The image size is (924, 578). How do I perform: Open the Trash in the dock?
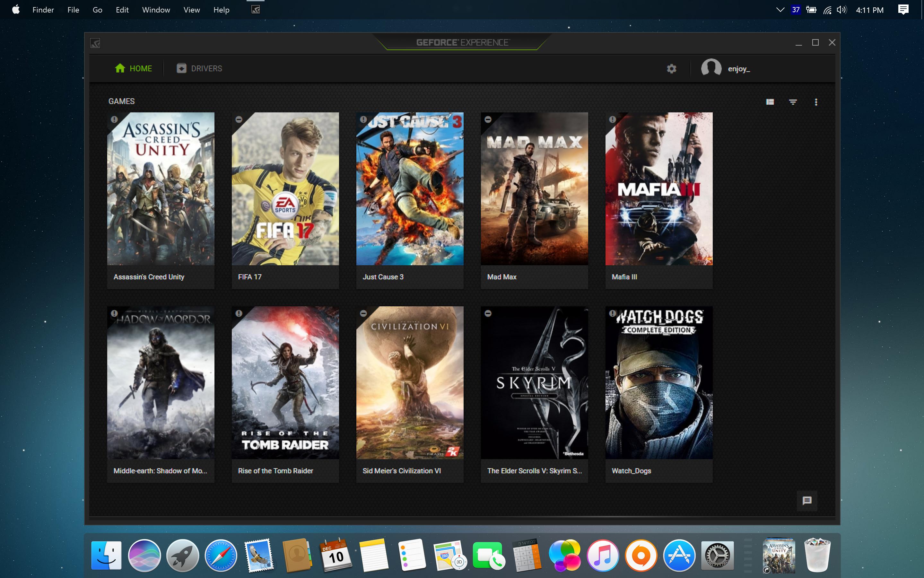click(817, 555)
